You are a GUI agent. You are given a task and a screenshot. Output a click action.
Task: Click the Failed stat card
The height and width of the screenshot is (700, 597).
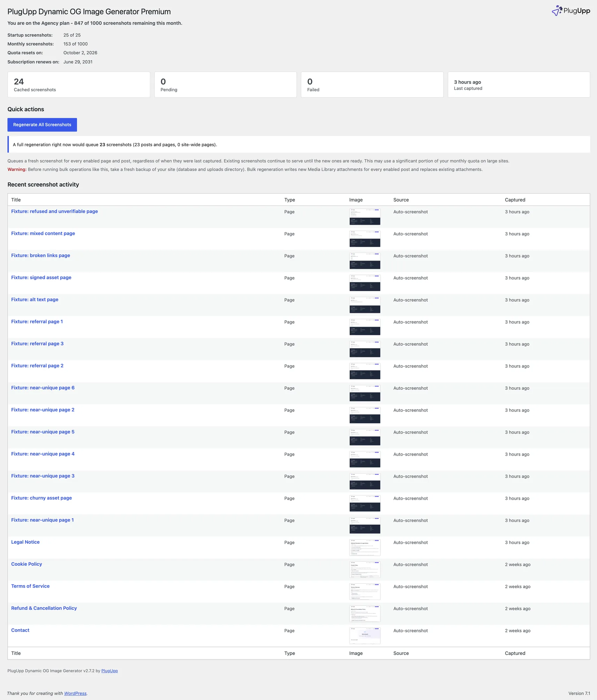click(372, 85)
